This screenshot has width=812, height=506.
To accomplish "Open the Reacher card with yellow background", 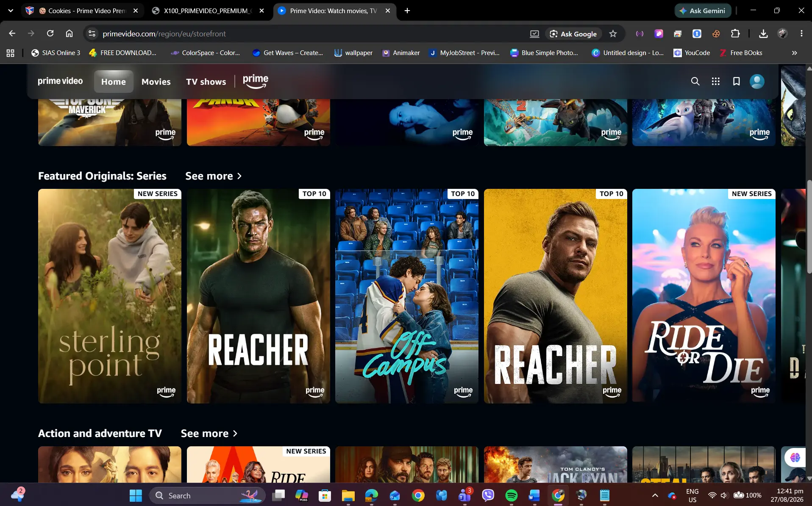I will [x=556, y=296].
